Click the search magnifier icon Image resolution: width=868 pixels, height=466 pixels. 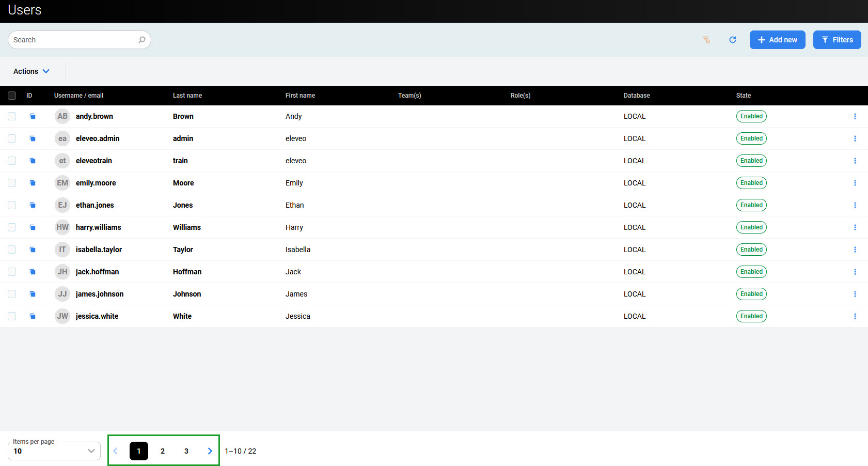tap(142, 40)
